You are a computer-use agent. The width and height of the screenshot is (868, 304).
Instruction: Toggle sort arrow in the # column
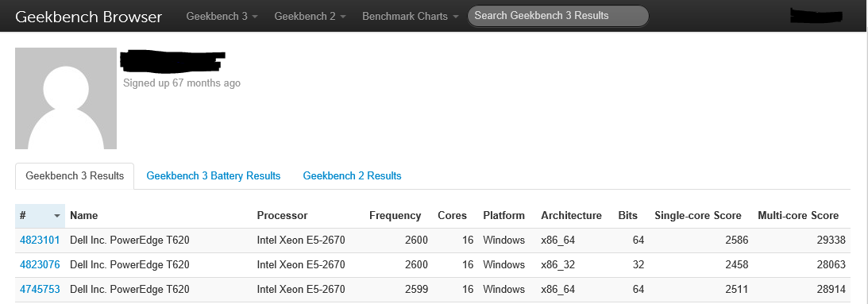click(56, 216)
